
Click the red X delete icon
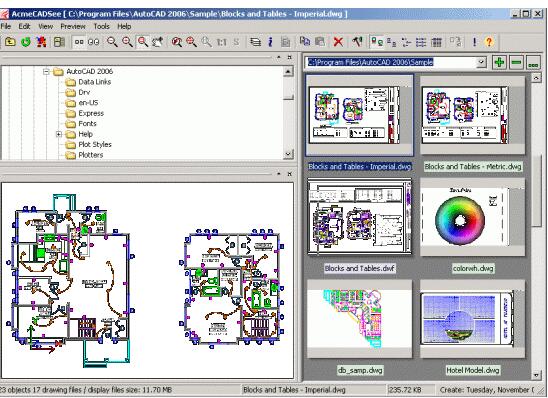coord(338,42)
